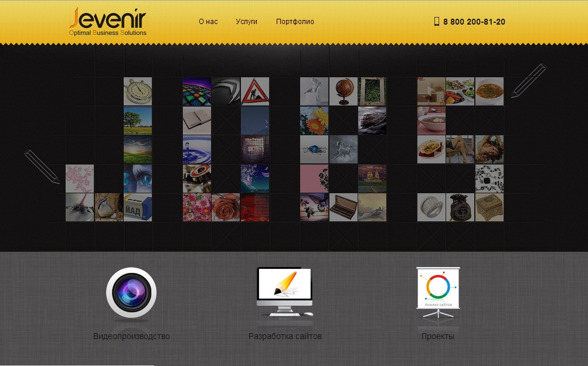The height and width of the screenshot is (366, 588).
Task: Click the presentation screen icon Анализ сайтов
Action: tap(438, 293)
